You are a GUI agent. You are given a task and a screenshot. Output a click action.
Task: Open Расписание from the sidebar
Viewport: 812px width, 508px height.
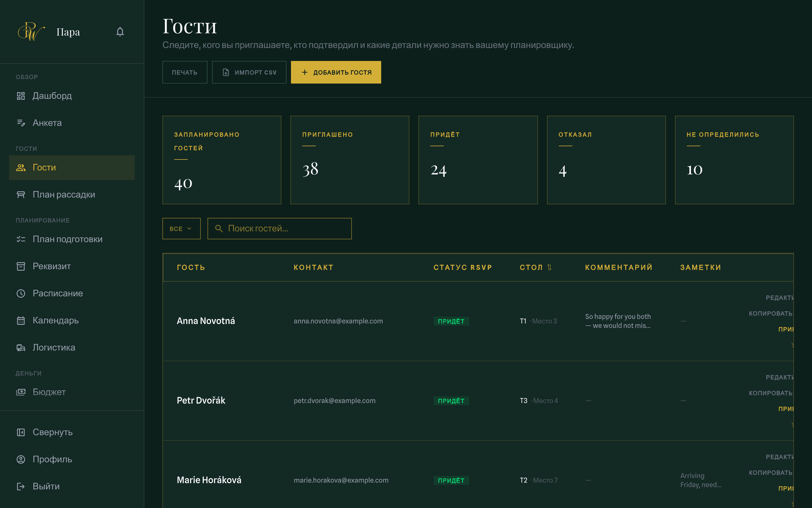click(72, 293)
